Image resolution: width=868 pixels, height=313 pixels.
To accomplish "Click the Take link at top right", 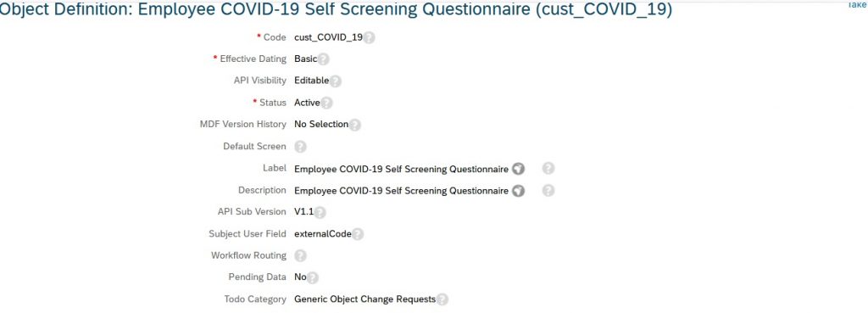I will (x=858, y=4).
